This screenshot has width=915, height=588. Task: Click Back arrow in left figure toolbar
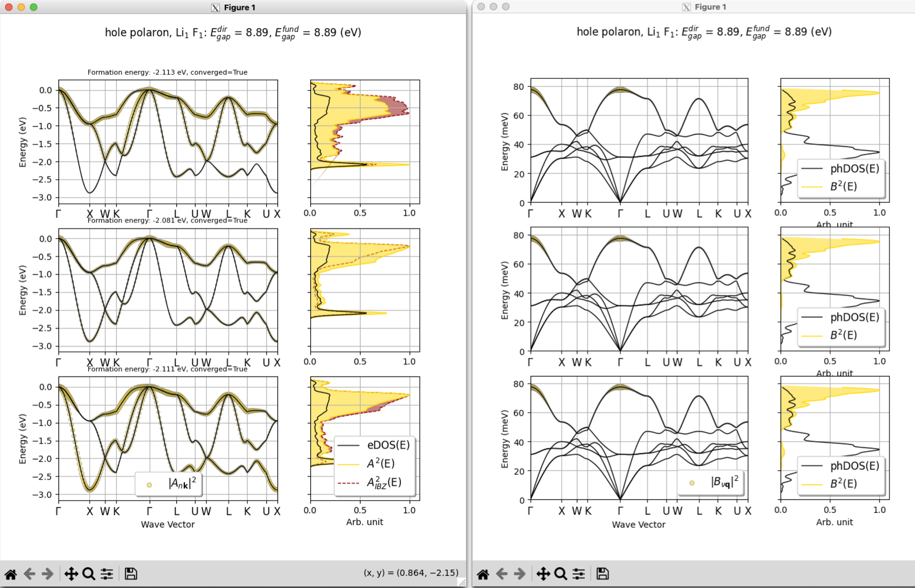click(x=29, y=574)
